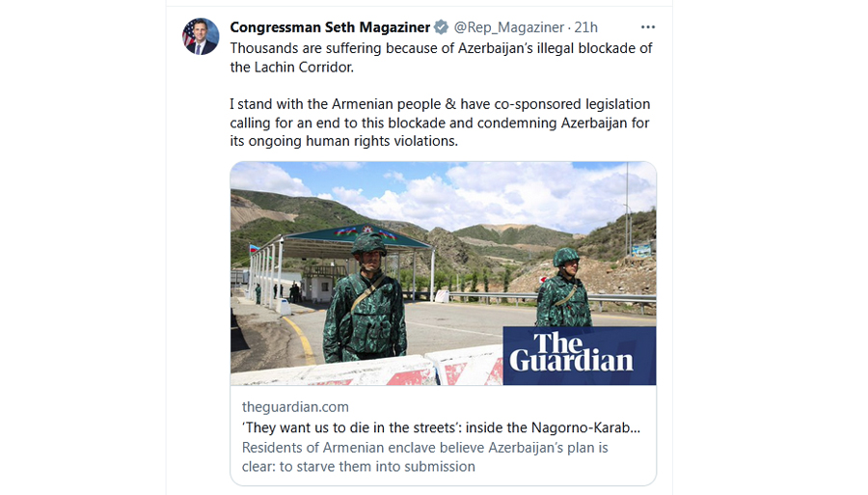Click the red-white concrete barrier in photo
Viewport: 868px width, 495px height.
pos(366,369)
